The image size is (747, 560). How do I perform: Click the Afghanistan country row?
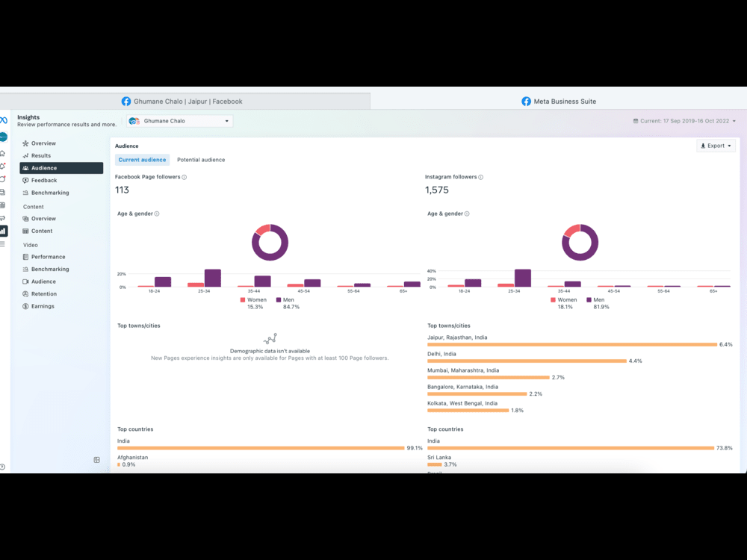coord(270,461)
